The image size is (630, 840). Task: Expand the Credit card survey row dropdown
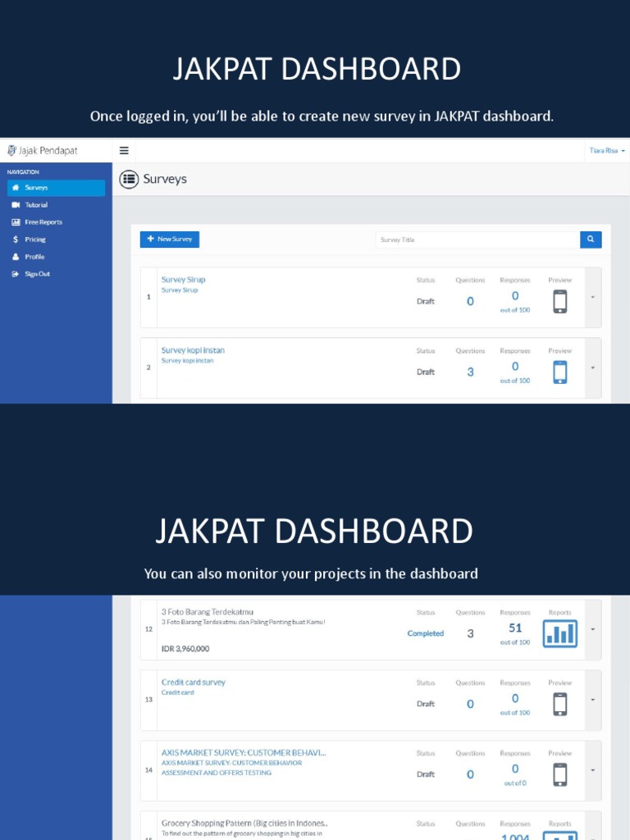[593, 700]
